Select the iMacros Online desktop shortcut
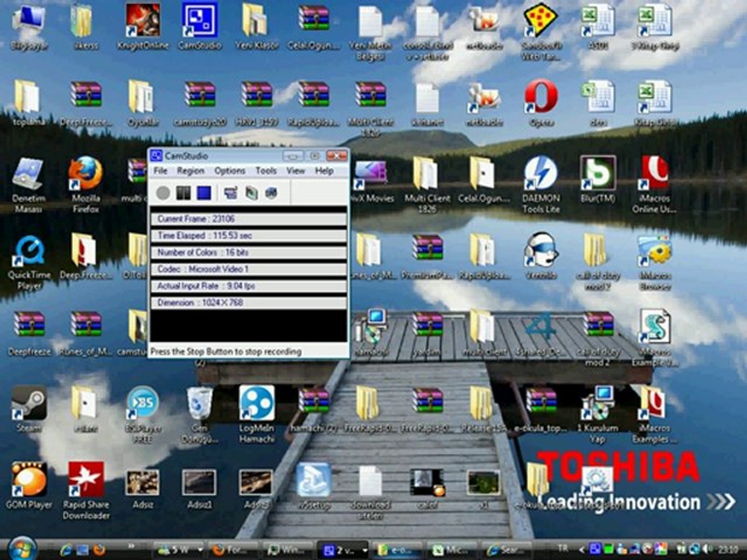 (654, 185)
